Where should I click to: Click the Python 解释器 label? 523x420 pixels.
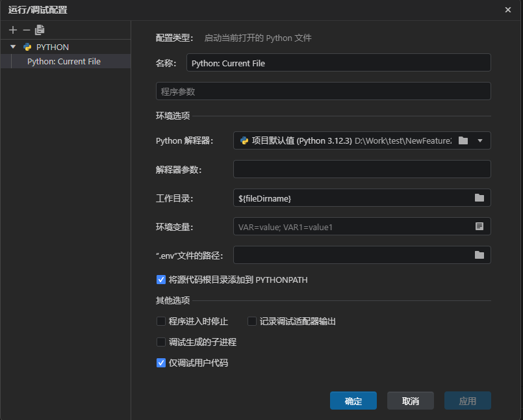point(185,140)
